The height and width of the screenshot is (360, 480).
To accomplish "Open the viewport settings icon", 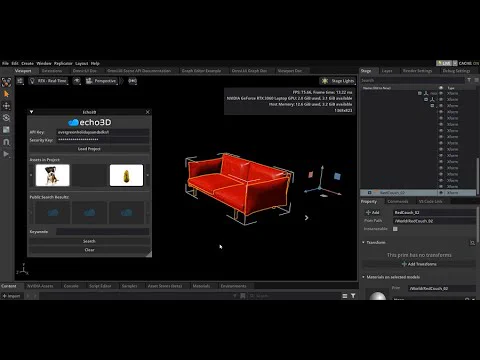I will 20,81.
